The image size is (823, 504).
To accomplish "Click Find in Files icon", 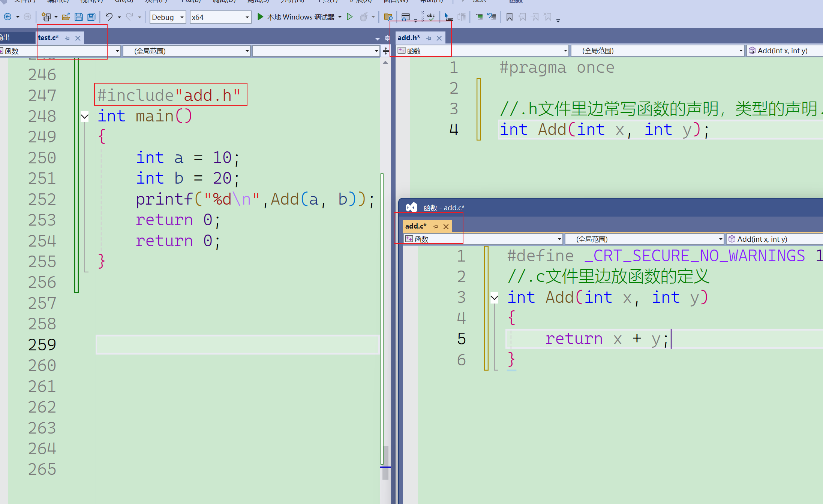I will pos(388,17).
